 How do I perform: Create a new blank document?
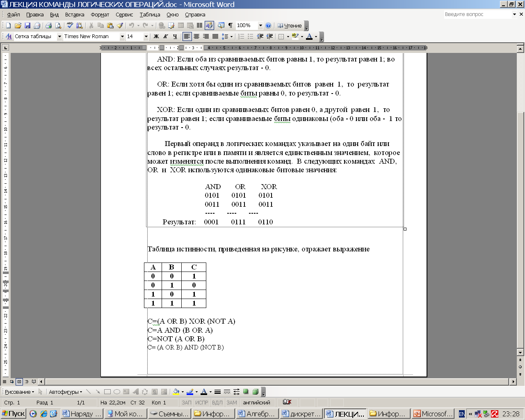(x=8, y=25)
